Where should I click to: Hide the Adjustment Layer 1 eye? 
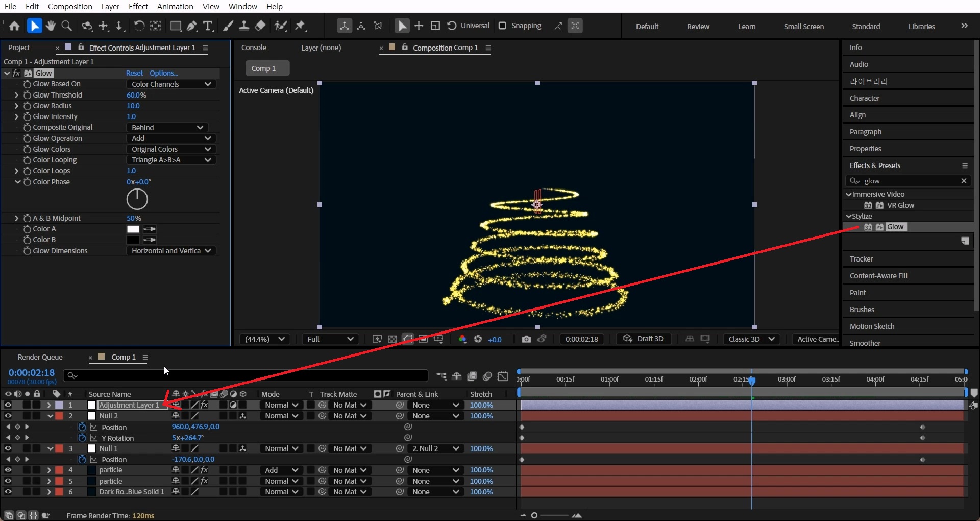point(8,405)
